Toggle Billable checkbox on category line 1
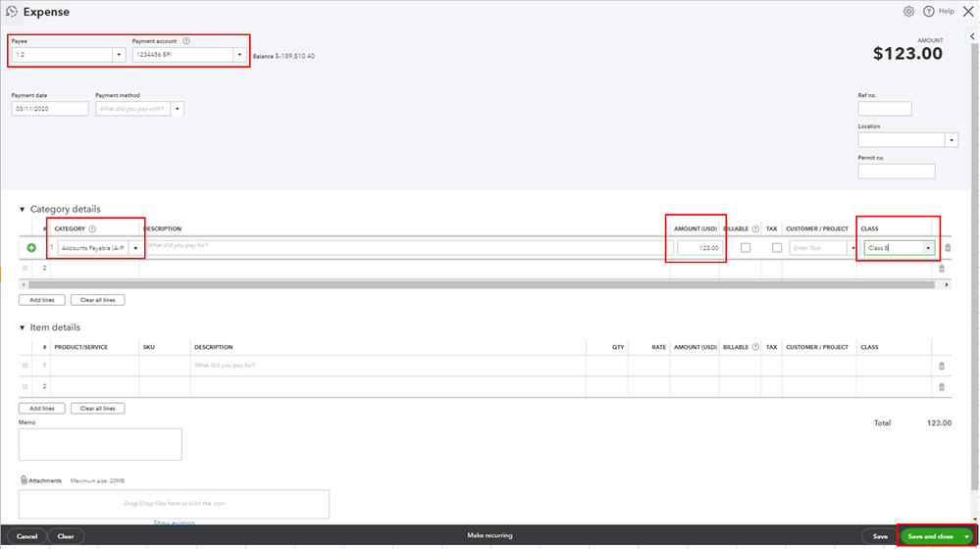Viewport: 980px width, 549px height. pyautogui.click(x=746, y=248)
